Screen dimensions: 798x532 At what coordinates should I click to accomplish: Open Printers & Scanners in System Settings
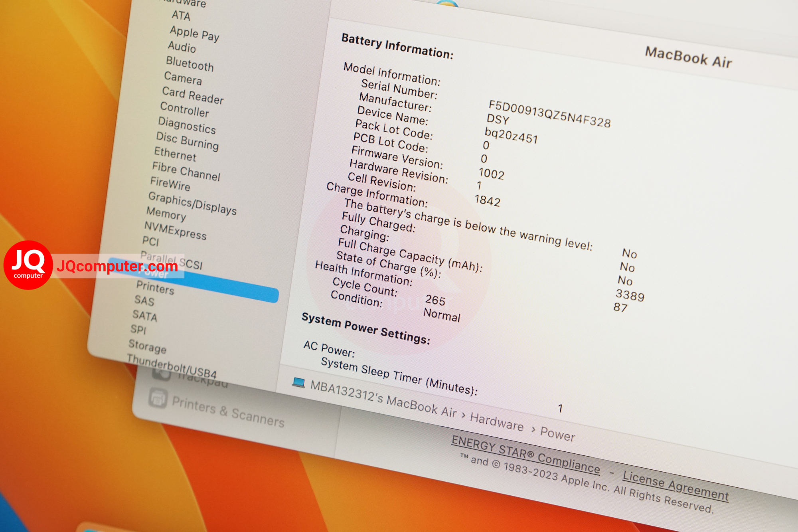pos(228,412)
